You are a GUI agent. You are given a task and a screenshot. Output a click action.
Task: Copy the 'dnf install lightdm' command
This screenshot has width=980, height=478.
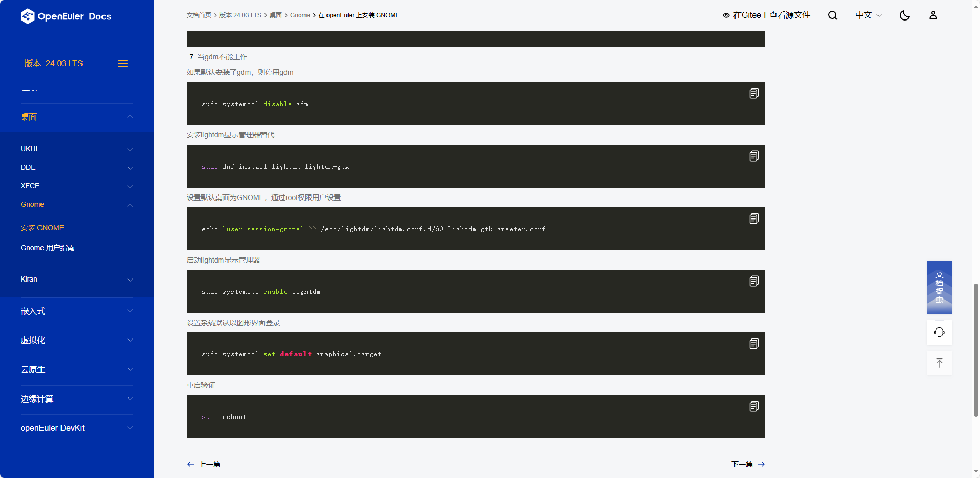point(753,156)
